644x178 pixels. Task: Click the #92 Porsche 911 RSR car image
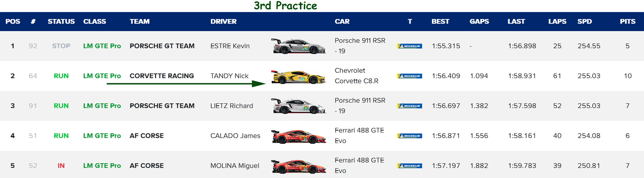(x=298, y=46)
